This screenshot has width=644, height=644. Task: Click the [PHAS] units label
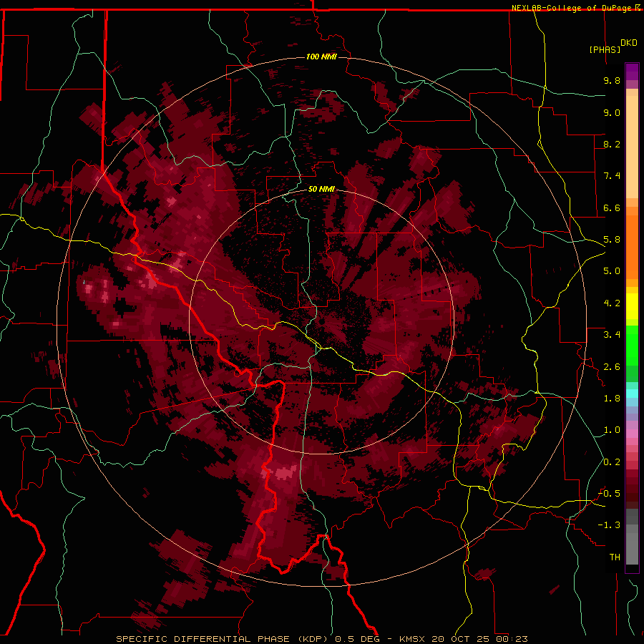(x=605, y=49)
